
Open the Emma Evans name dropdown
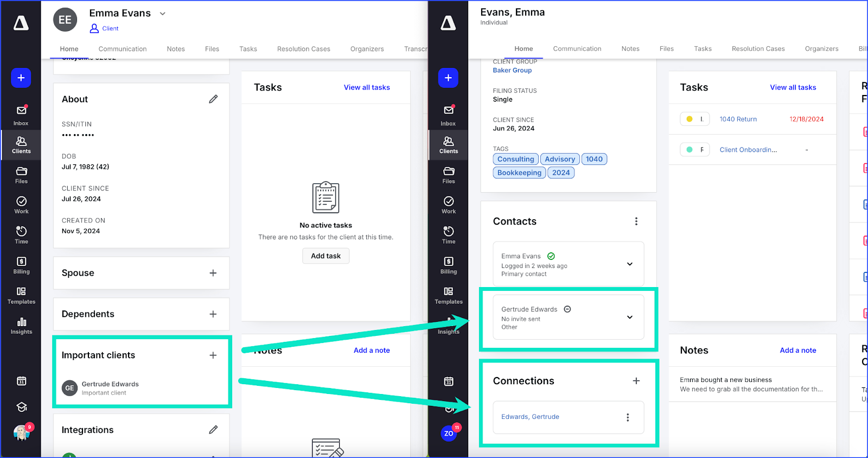(x=163, y=14)
